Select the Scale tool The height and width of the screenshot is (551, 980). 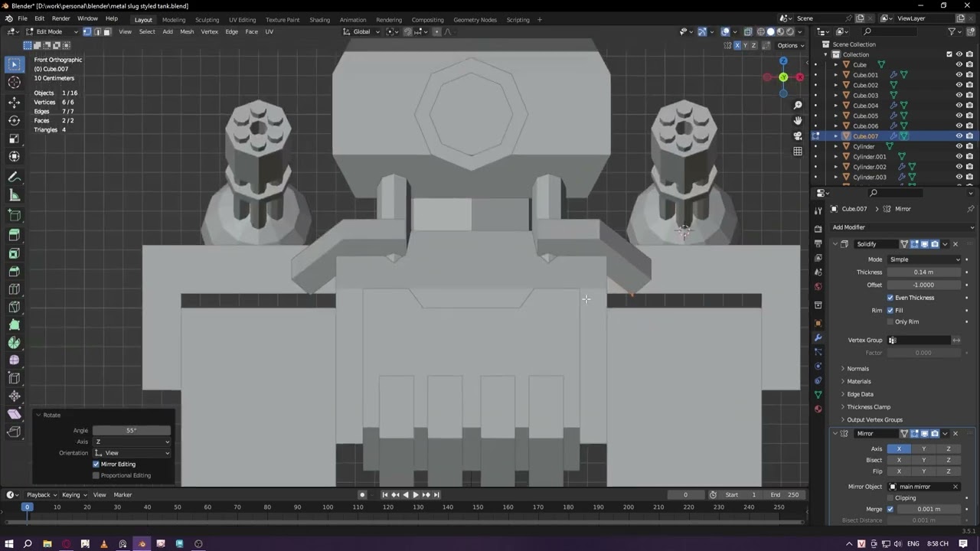tap(14, 139)
